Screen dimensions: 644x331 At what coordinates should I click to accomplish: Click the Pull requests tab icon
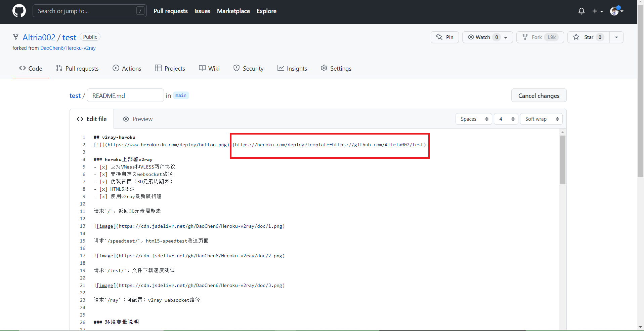pos(59,68)
